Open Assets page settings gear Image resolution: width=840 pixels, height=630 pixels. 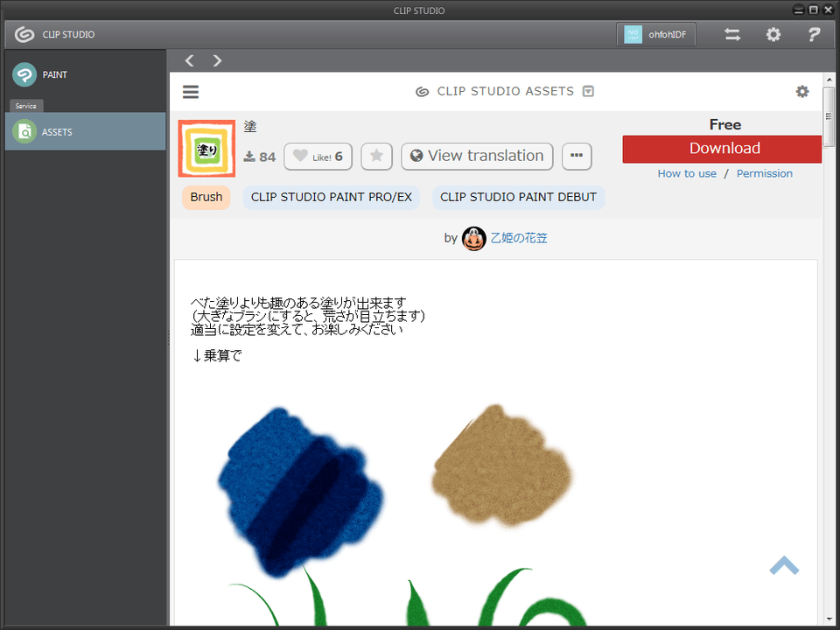point(802,92)
